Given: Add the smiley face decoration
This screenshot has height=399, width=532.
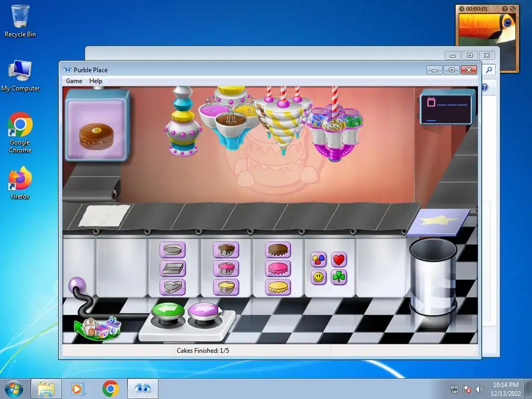Looking at the screenshot, I should 318,277.
